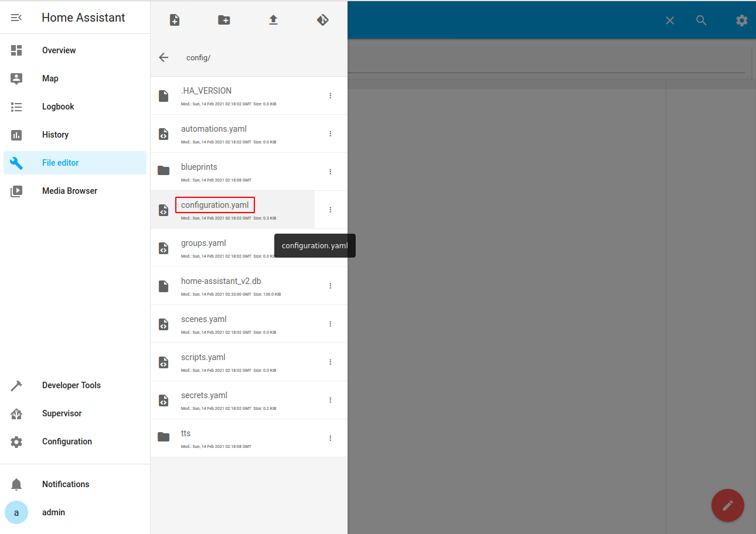Open Notifications panel
Viewport: 756px width, 534px height.
[x=66, y=484]
